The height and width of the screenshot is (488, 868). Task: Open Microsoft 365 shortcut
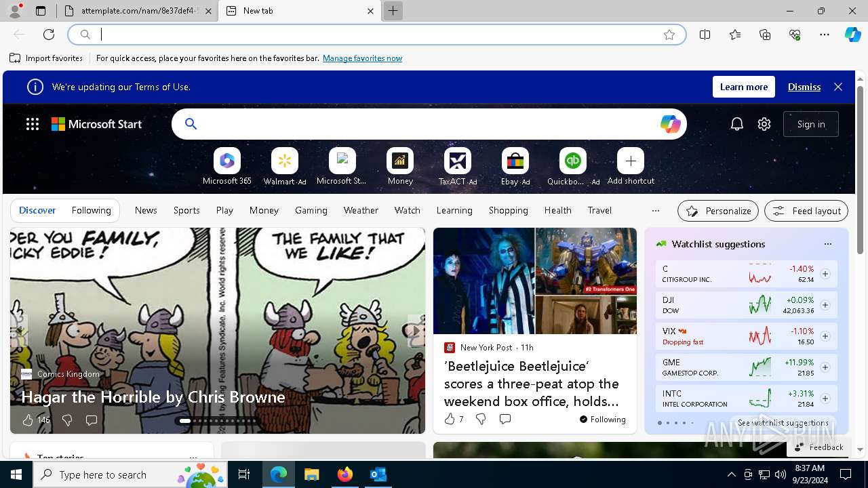coord(227,167)
